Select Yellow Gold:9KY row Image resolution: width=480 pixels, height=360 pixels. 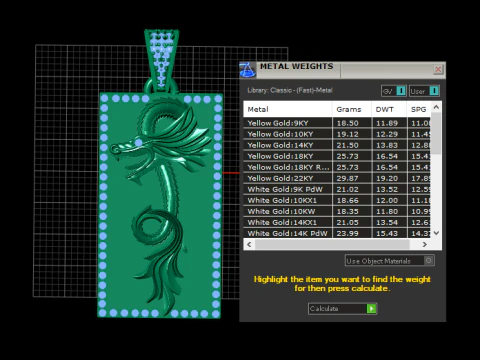[x=337, y=123]
